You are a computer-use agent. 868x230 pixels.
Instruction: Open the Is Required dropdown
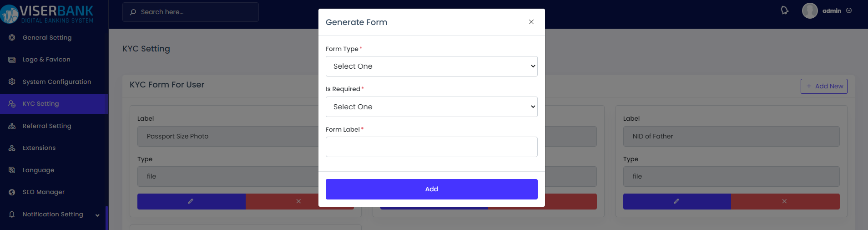(x=431, y=107)
